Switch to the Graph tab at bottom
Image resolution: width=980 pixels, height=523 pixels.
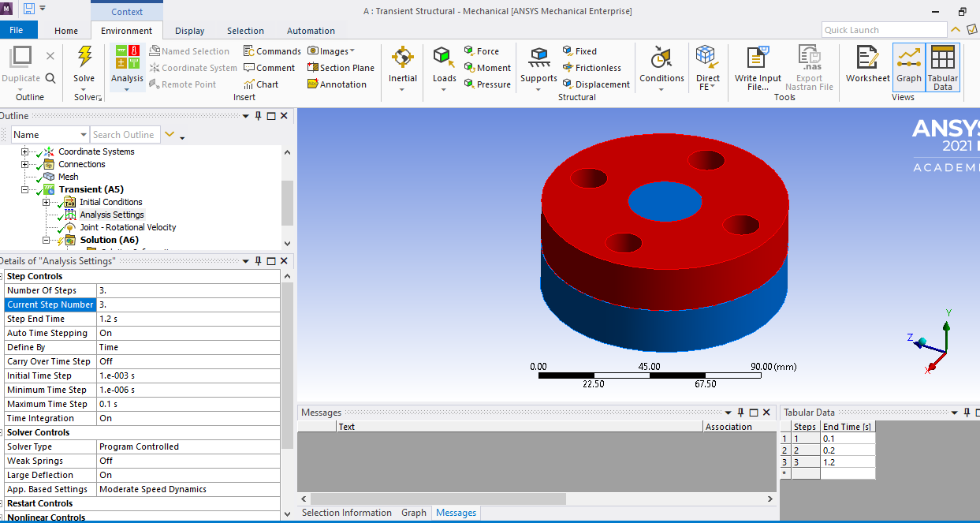[x=413, y=513]
